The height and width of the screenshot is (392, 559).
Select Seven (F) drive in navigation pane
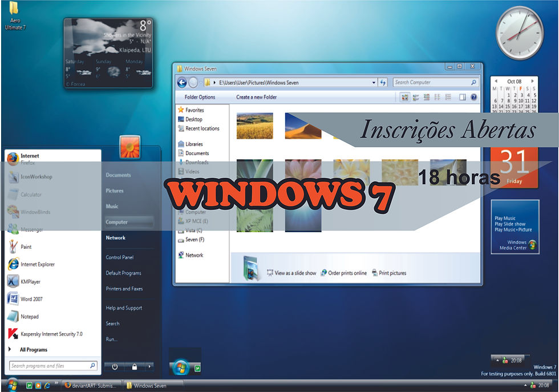click(191, 240)
